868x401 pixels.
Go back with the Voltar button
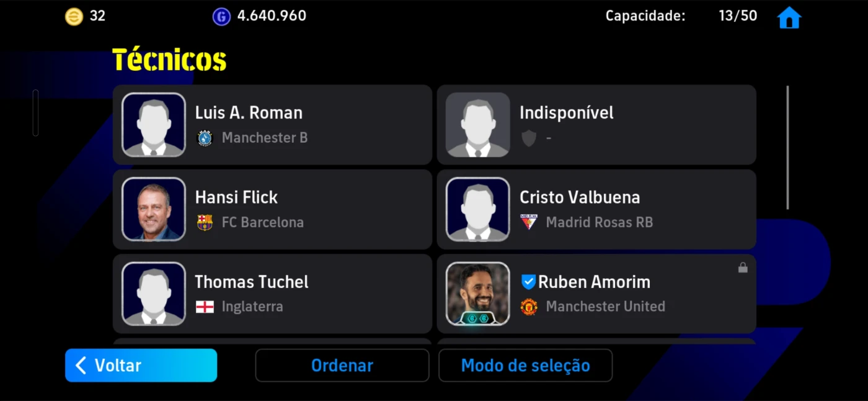[x=141, y=365]
